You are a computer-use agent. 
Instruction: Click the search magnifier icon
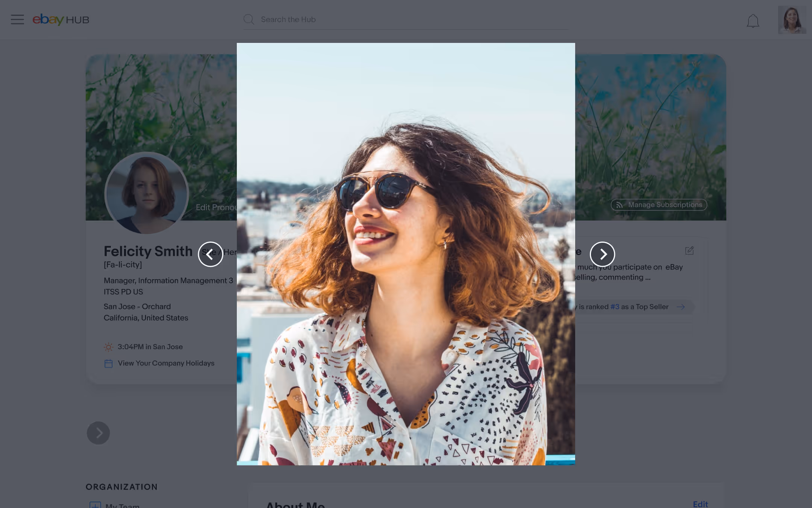pyautogui.click(x=248, y=20)
